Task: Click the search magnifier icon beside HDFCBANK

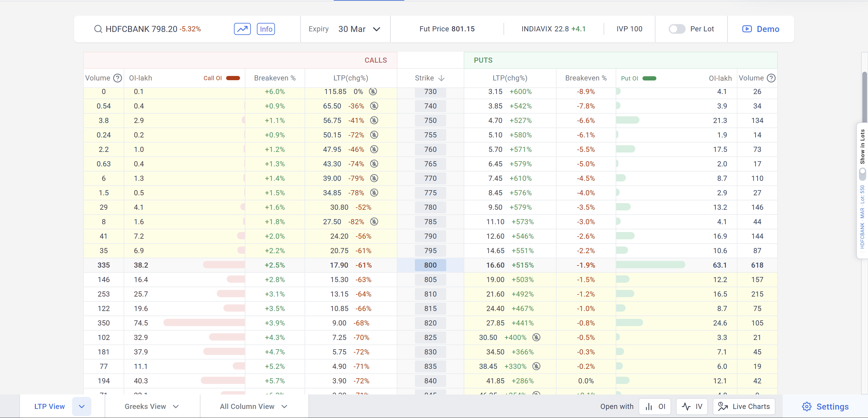Action: (98, 29)
